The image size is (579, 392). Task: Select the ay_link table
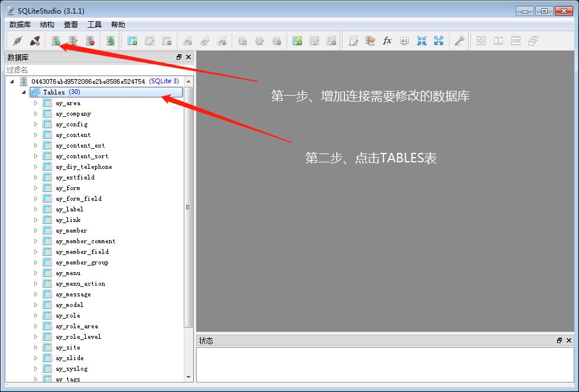click(68, 220)
